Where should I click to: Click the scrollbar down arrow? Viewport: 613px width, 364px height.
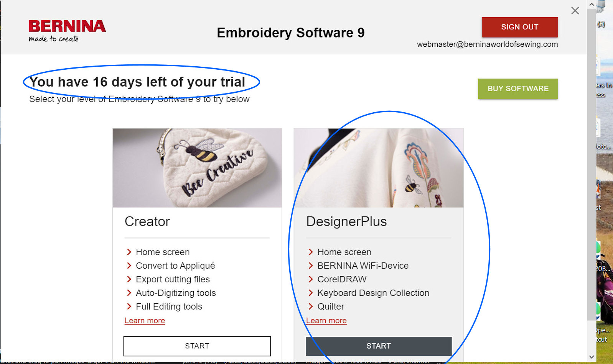click(x=592, y=357)
